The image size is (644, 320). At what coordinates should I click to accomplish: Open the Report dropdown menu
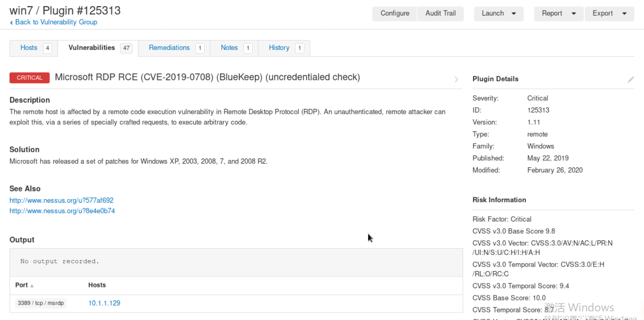coord(559,13)
